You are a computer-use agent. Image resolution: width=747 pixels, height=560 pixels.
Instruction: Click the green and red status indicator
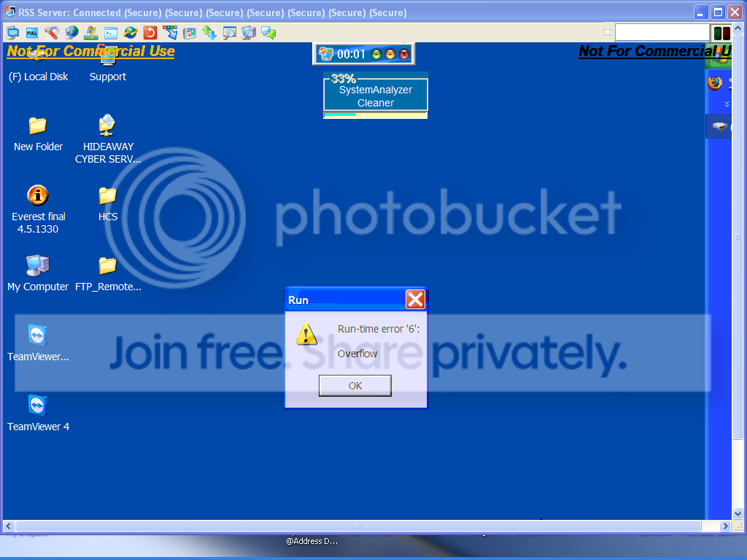point(721,33)
